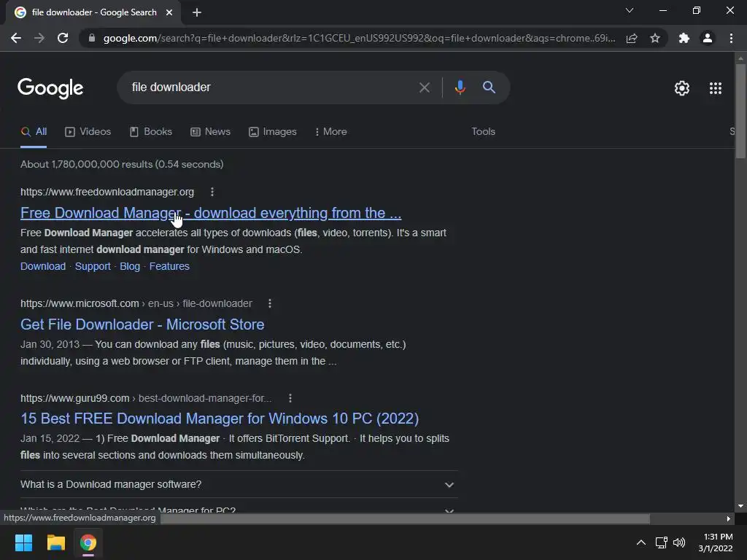Start voice search with microphone

460,87
